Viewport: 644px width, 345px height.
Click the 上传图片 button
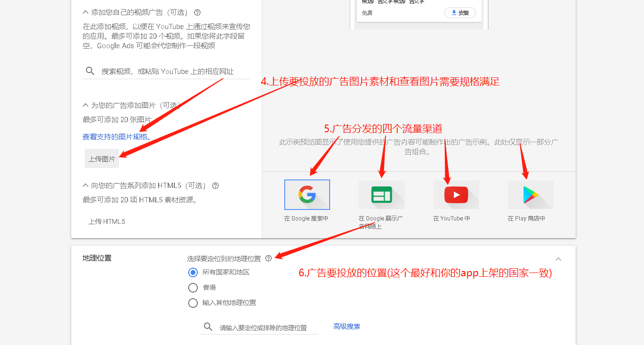pyautogui.click(x=102, y=159)
